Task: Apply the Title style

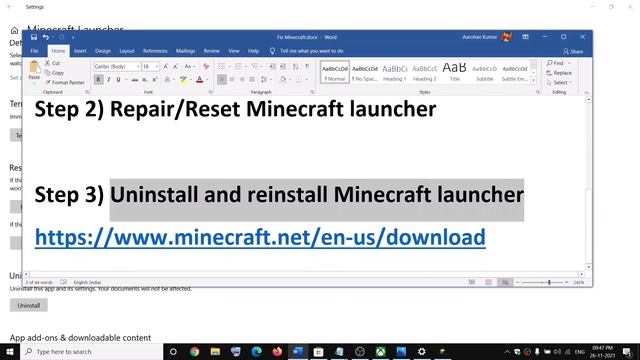Action: click(x=454, y=72)
